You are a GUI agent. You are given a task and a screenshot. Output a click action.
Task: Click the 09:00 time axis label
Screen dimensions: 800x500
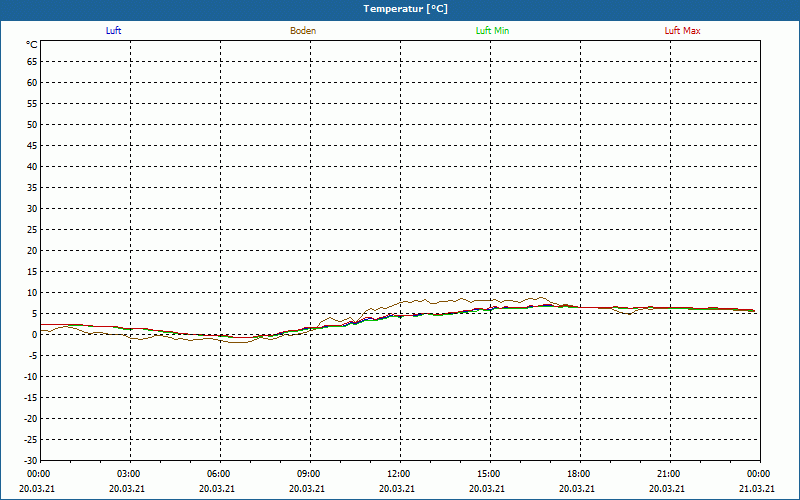[308, 474]
